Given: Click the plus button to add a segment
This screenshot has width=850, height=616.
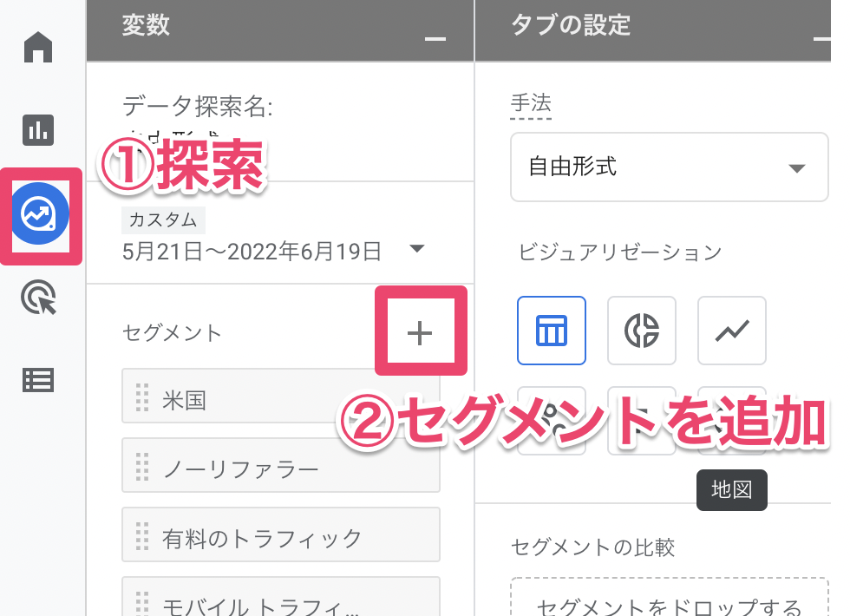Looking at the screenshot, I should (420, 332).
